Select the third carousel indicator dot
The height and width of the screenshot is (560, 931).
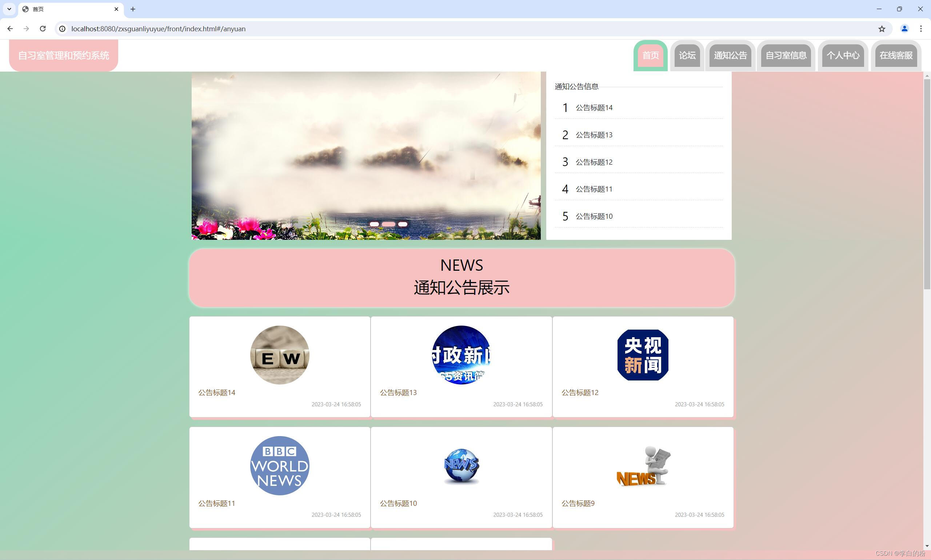(x=403, y=224)
